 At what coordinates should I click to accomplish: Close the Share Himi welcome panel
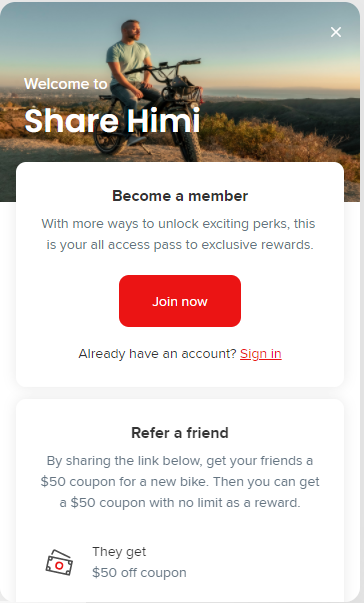pos(336,32)
